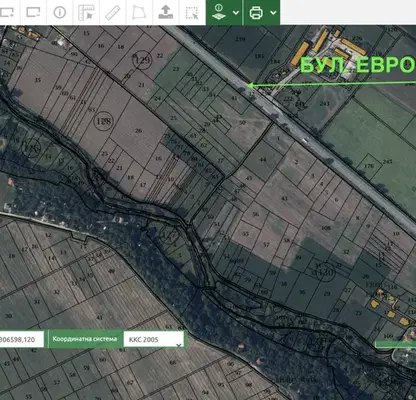416x400 pixels.
Task: Activate the dashed rectangle selection tool
Action: click(192, 13)
